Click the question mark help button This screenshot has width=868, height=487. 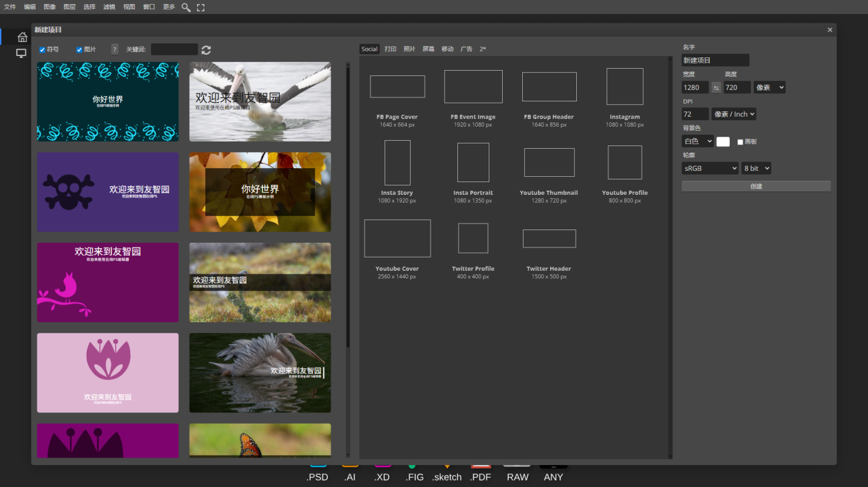(x=115, y=49)
